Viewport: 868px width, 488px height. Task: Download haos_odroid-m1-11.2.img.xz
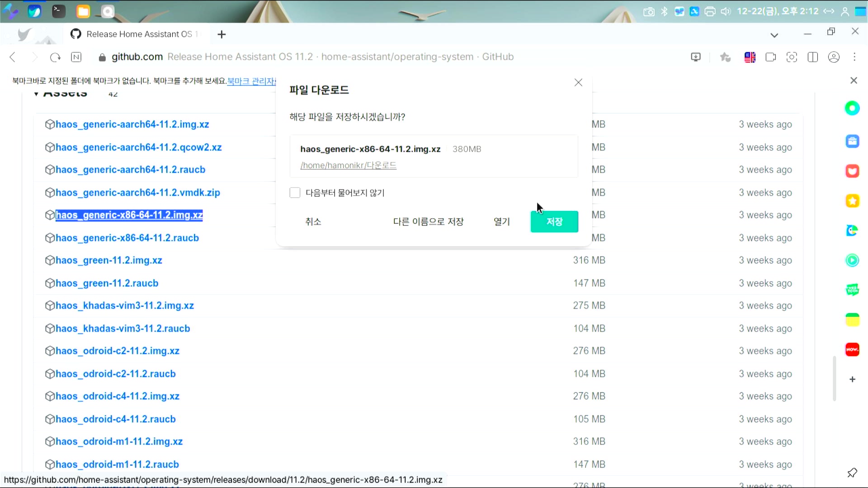tap(119, 441)
